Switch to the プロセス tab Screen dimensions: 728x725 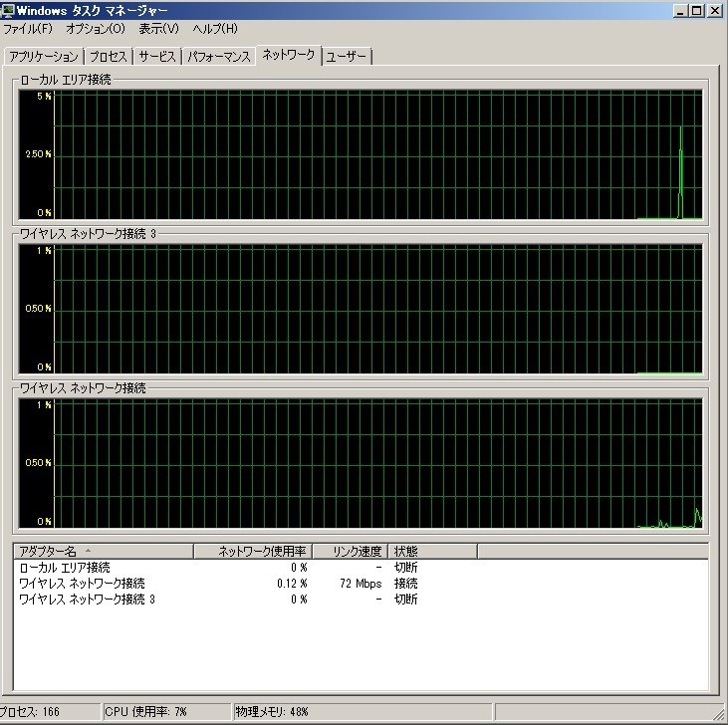[x=109, y=57]
